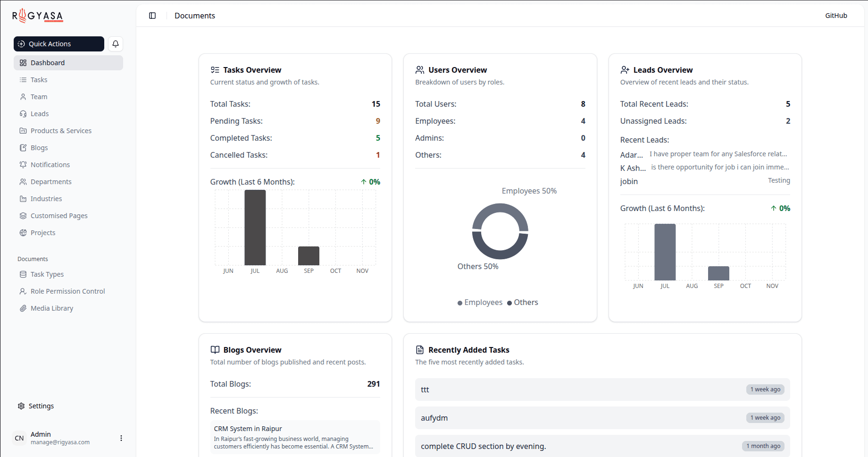This screenshot has height=457, width=868.
Task: Click the Role Permission Control icon
Action: point(23,291)
